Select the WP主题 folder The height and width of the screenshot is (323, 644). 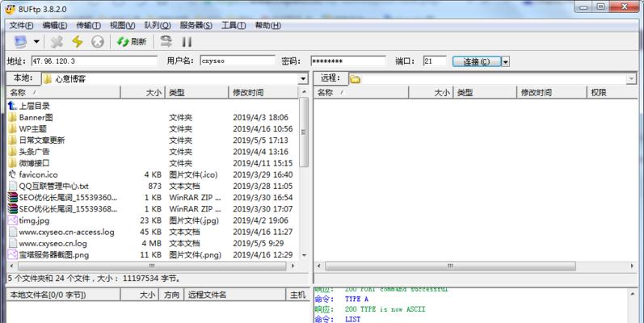coord(27,129)
